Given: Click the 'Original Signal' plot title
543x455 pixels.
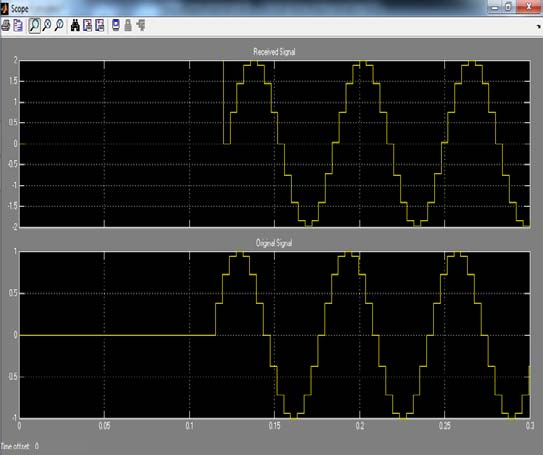Looking at the screenshot, I should (x=274, y=243).
